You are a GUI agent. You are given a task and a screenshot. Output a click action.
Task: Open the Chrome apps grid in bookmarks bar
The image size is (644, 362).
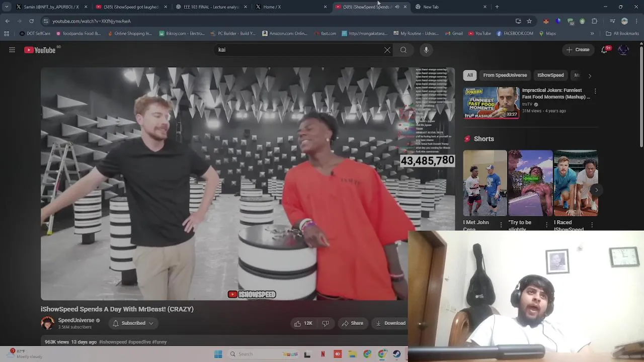click(x=7, y=34)
